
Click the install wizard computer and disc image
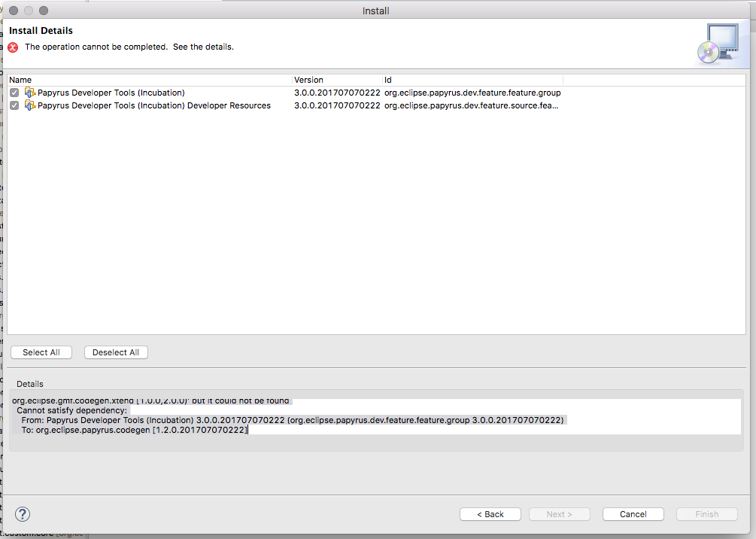pyautogui.click(x=718, y=44)
